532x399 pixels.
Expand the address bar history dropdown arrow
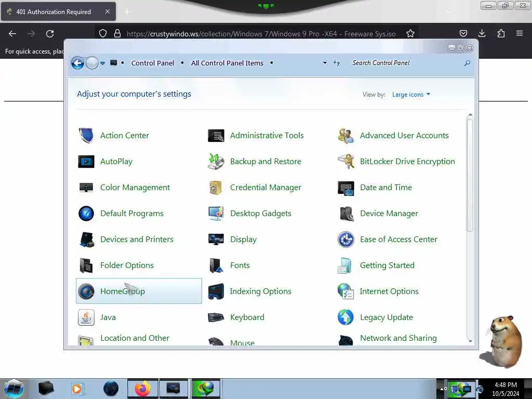[325, 63]
